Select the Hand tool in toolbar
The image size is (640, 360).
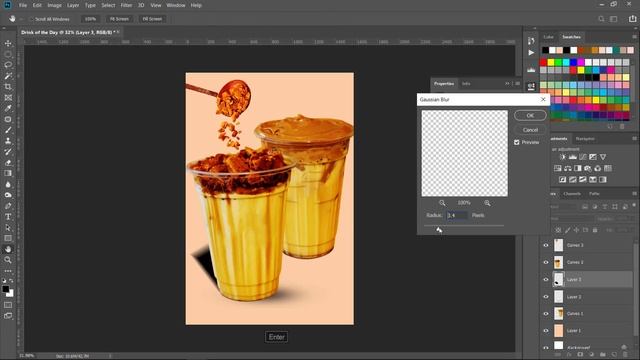pyautogui.click(x=8, y=249)
